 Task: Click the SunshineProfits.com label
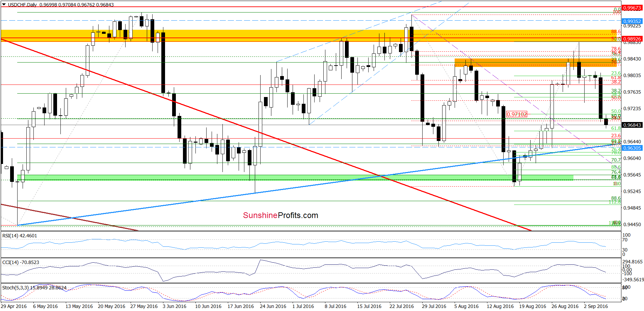280,215
